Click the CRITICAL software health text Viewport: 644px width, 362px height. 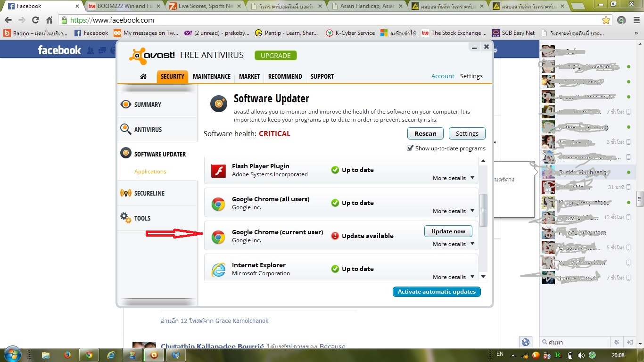pos(274,133)
